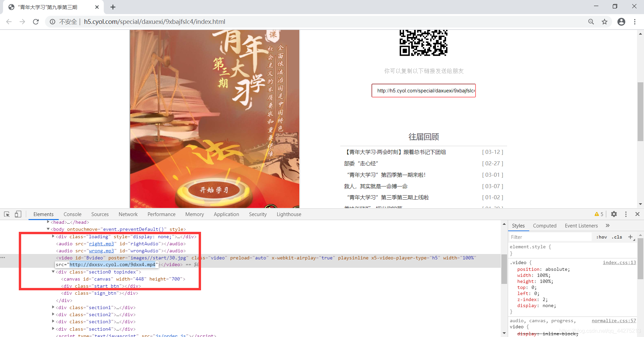Activate the DevTools inspect element picker

[7, 214]
